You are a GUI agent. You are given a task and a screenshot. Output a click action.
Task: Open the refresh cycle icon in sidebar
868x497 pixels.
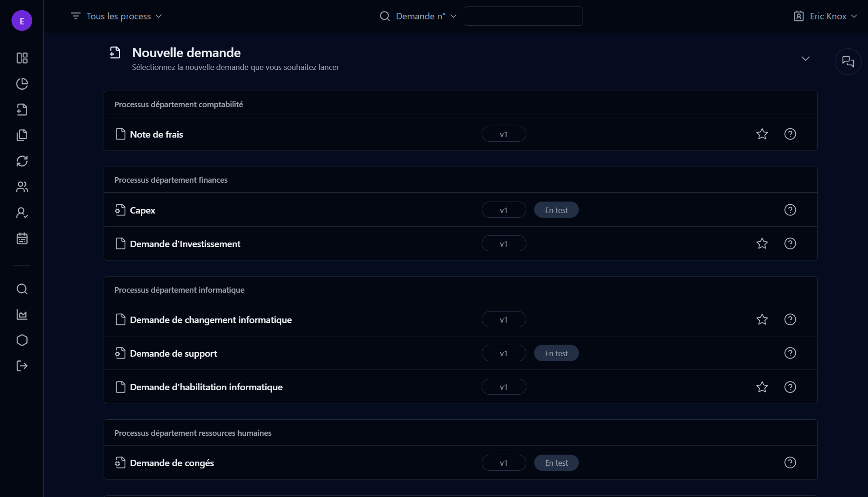22,161
